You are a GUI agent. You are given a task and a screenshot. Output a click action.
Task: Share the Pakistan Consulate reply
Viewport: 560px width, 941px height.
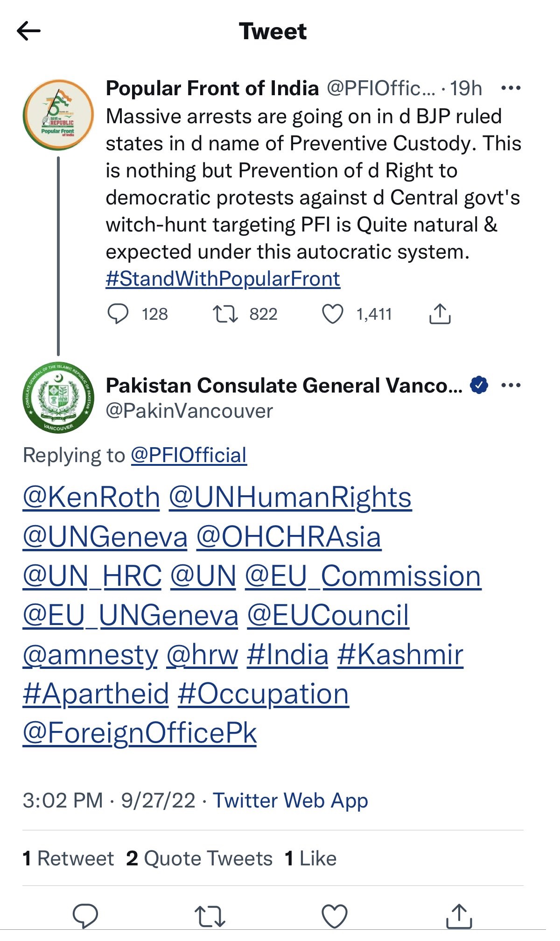click(x=459, y=916)
